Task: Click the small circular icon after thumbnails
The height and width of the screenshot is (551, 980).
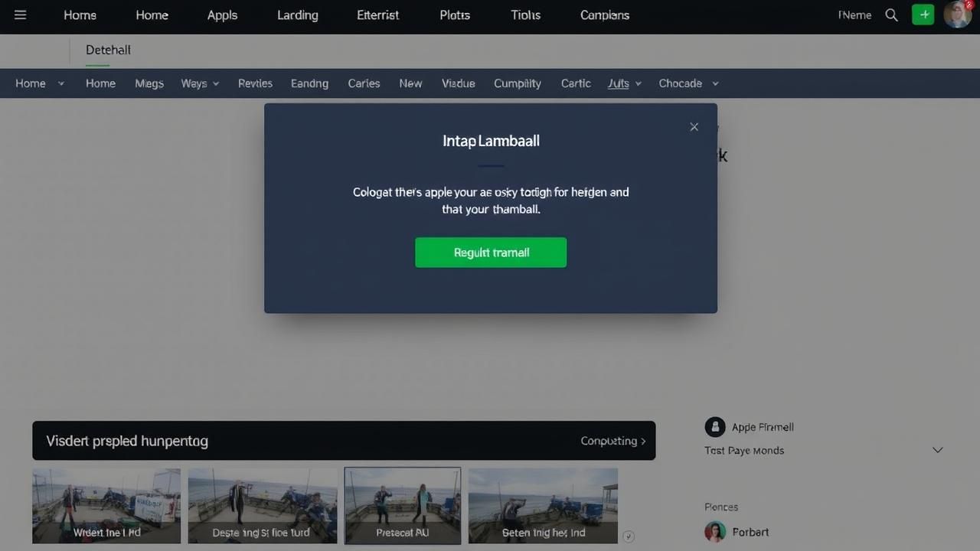Action: pyautogui.click(x=629, y=536)
